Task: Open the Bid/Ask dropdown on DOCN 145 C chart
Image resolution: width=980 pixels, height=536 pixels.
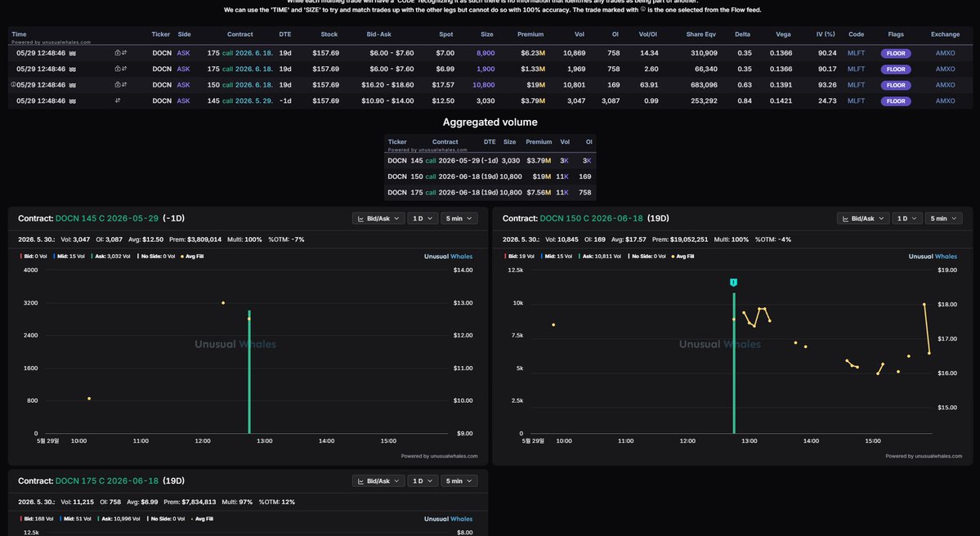Action: pyautogui.click(x=378, y=219)
